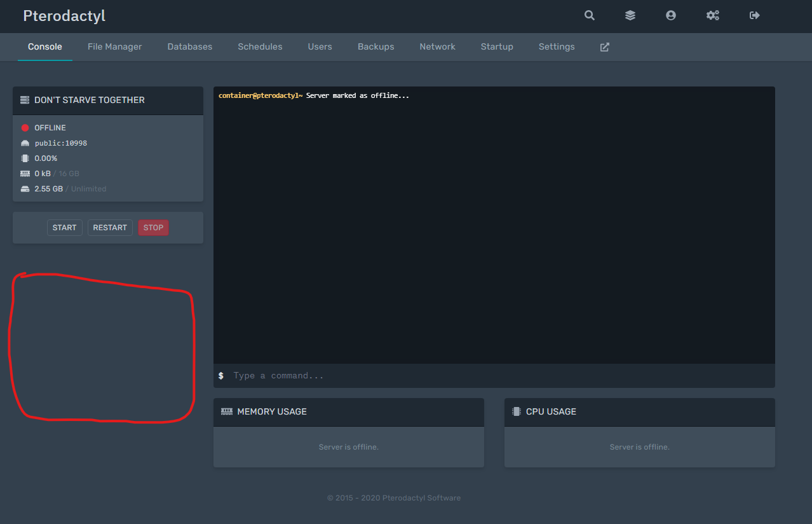Viewport: 812px width, 524px height.
Task: Open the account user icon
Action: 671,15
